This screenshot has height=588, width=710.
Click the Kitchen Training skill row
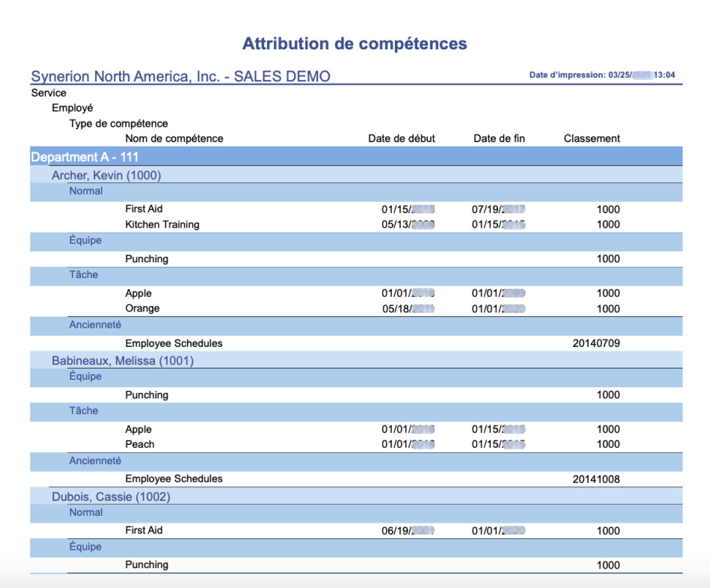coord(356,225)
